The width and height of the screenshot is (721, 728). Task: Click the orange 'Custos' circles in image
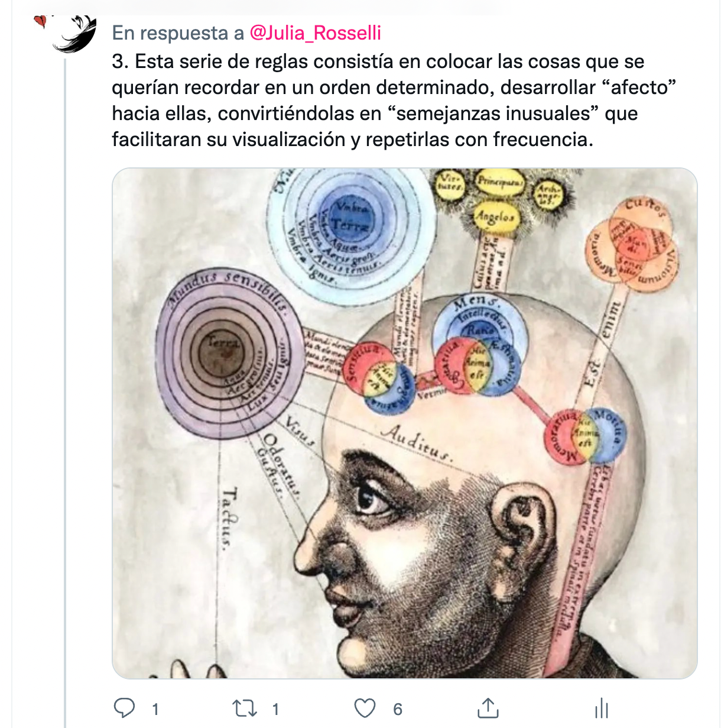632,244
